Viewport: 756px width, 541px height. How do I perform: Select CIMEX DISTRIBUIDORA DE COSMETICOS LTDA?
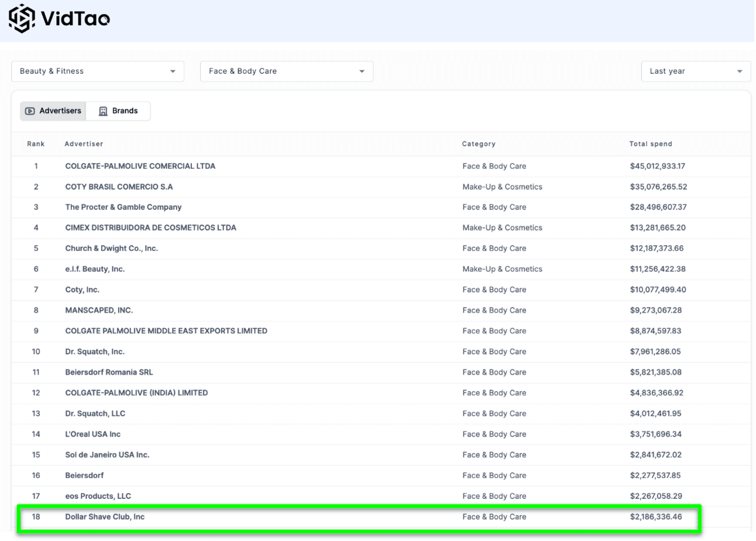tap(151, 228)
